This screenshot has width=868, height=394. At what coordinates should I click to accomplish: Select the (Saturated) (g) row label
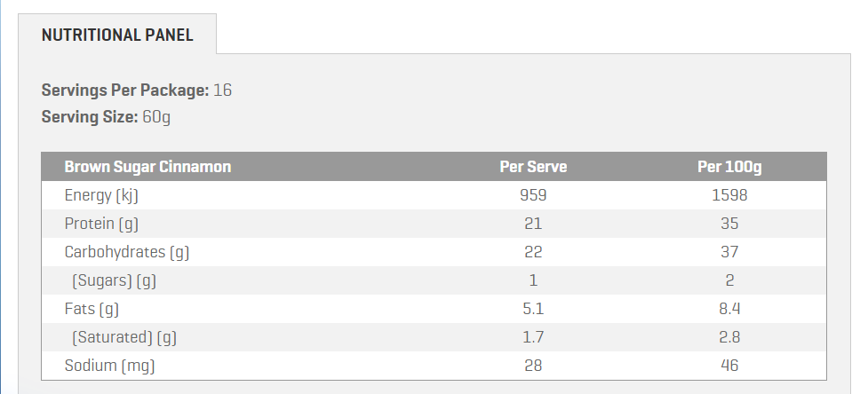[x=123, y=337]
